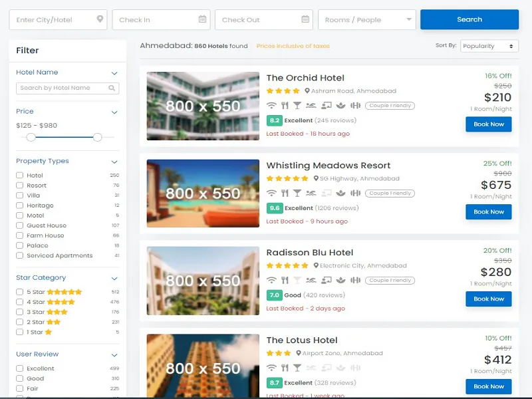Screen dimensions: 532x399
Task: Click the restaurant icon for Whistling Meadows Resort
Action: coord(285,193)
